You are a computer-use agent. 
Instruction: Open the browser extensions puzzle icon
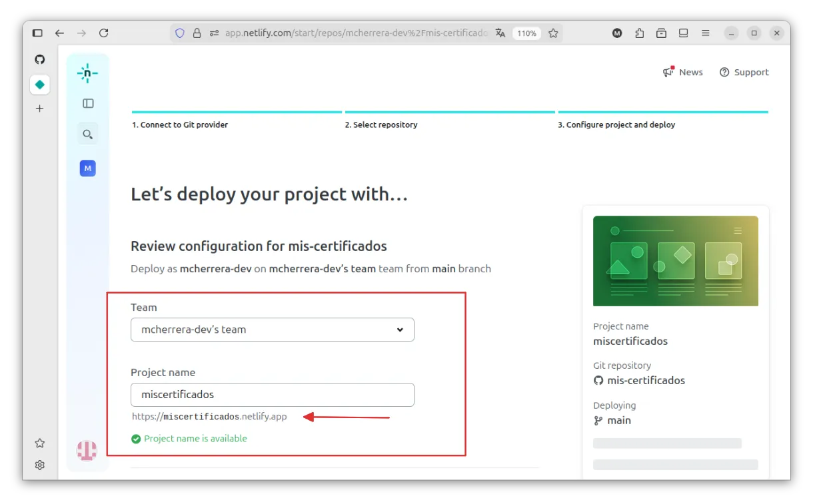pyautogui.click(x=639, y=33)
